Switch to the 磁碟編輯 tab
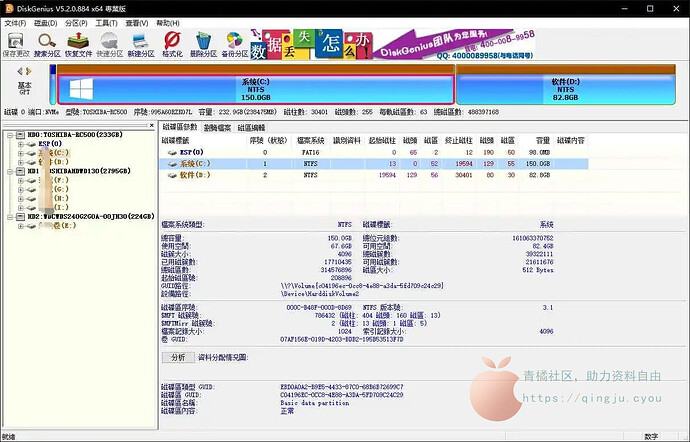The image size is (690, 442). pos(251,128)
